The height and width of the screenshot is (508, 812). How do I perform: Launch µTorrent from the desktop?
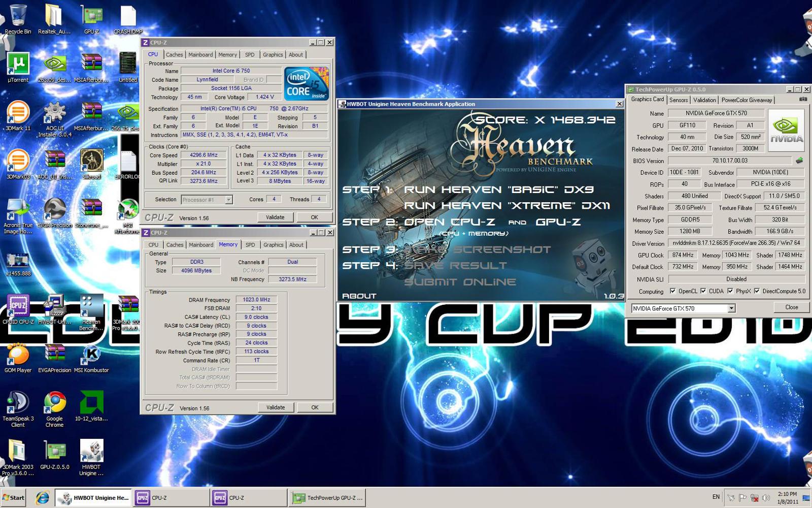click(18, 68)
